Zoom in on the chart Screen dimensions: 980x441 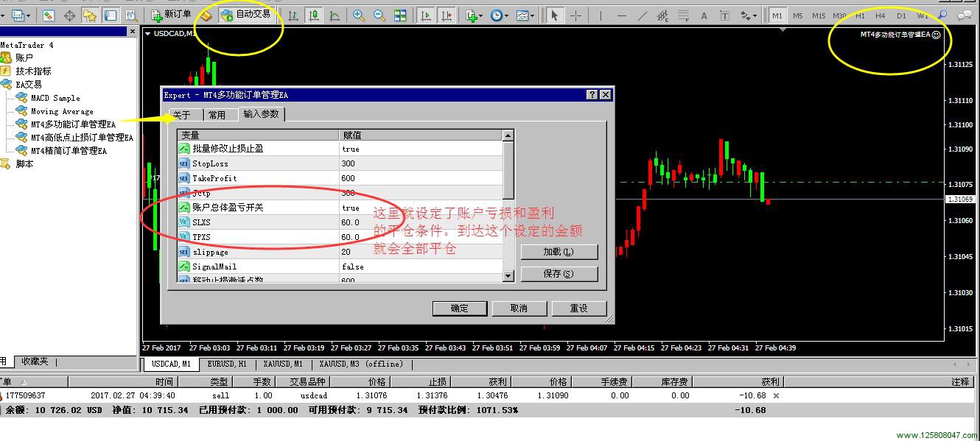(359, 15)
